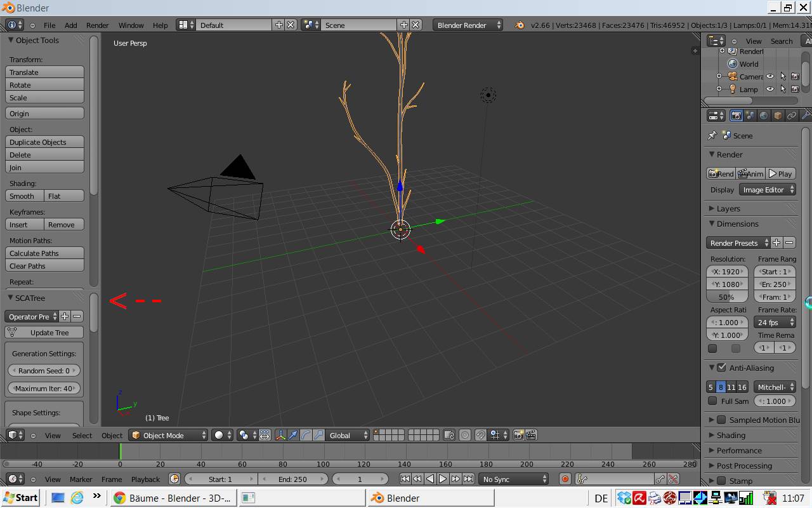Screen dimensions: 812x508
Task: Enable the Full Sample checkbox
Action: pyautogui.click(x=712, y=401)
